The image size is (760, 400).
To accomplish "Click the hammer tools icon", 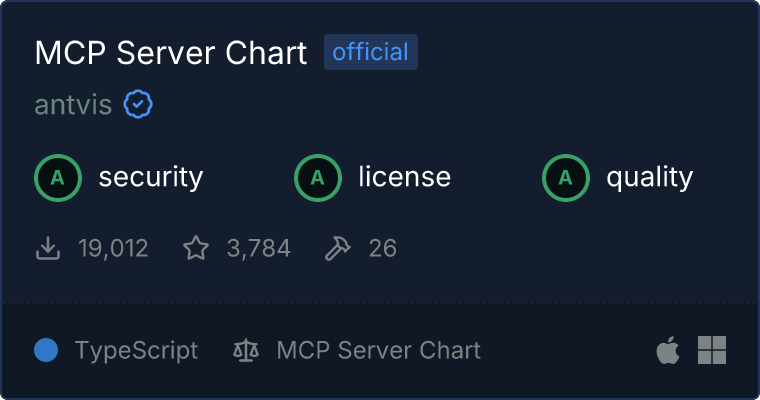I will 337,248.
